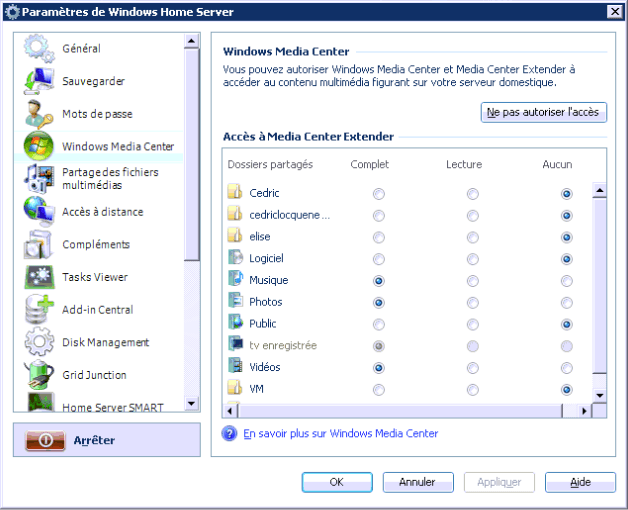Image resolution: width=628 pixels, height=510 pixels.
Task: Open help with the Aide button
Action: click(580, 482)
